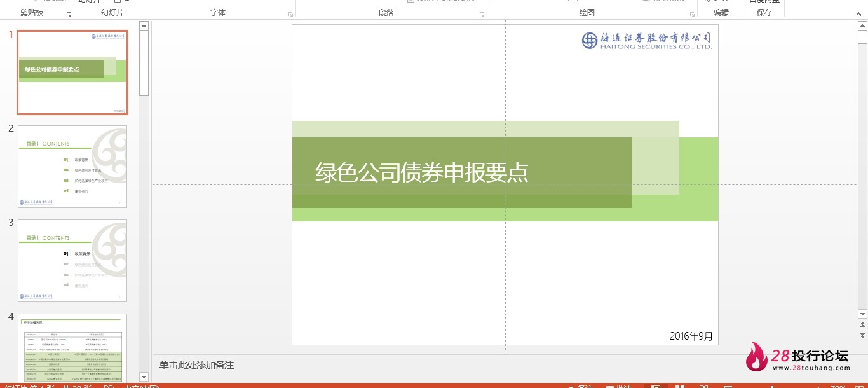The width and height of the screenshot is (868, 388).
Task: Click up arrow of main slide scrollbar
Action: (x=862, y=26)
